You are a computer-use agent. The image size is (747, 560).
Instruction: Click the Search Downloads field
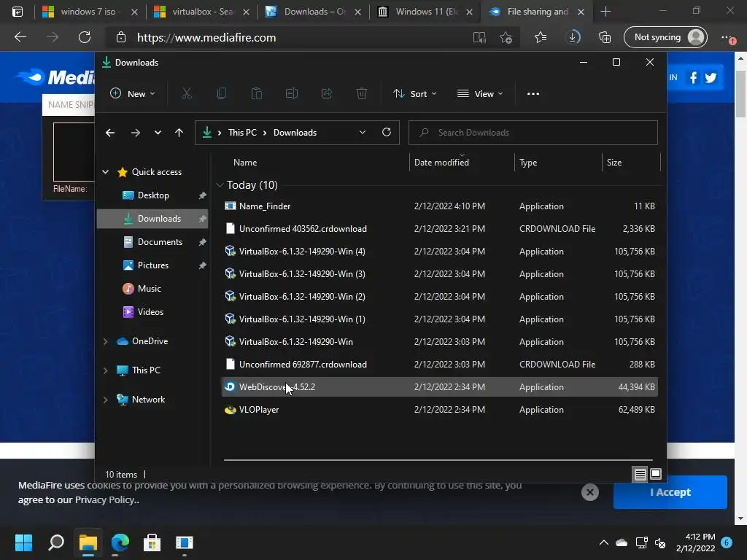pyautogui.click(x=533, y=133)
